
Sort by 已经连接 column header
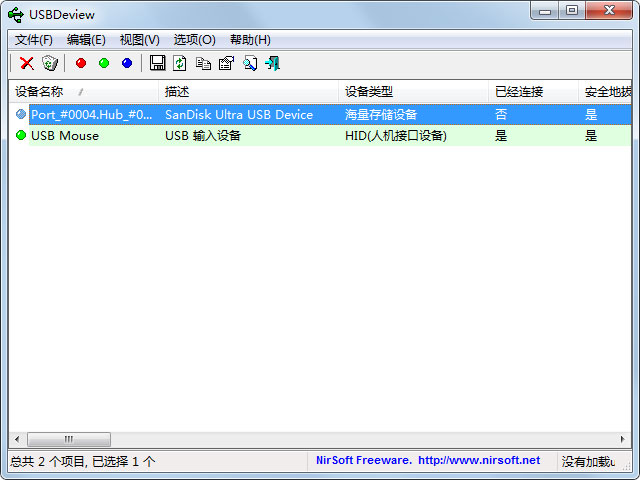tap(519, 92)
